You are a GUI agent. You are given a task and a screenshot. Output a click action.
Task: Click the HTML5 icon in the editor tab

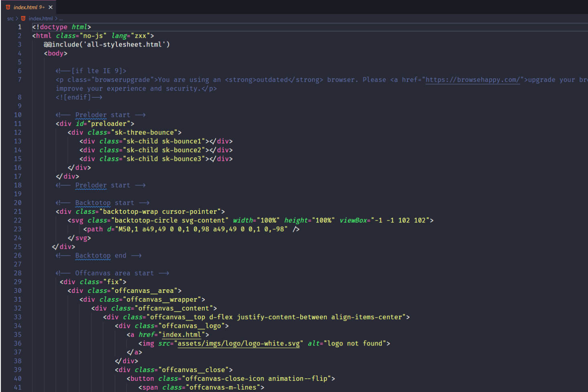point(8,7)
